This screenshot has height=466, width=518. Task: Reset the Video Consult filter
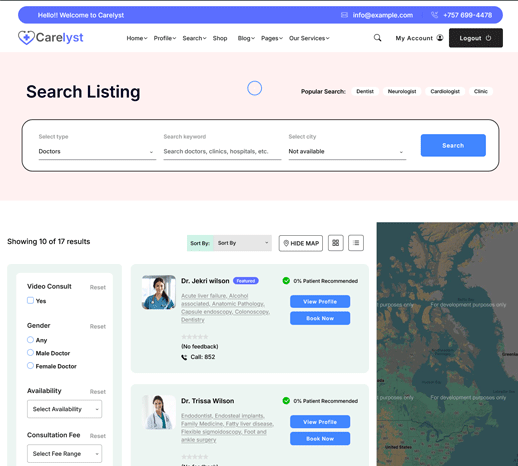point(98,287)
